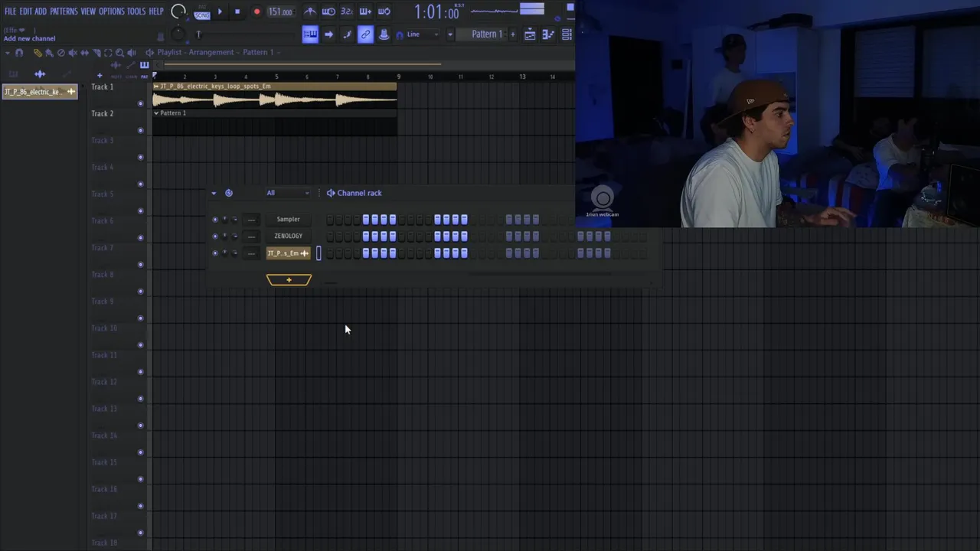Stop playback with the stop button
Screen dimensions: 980x551
tap(237, 11)
